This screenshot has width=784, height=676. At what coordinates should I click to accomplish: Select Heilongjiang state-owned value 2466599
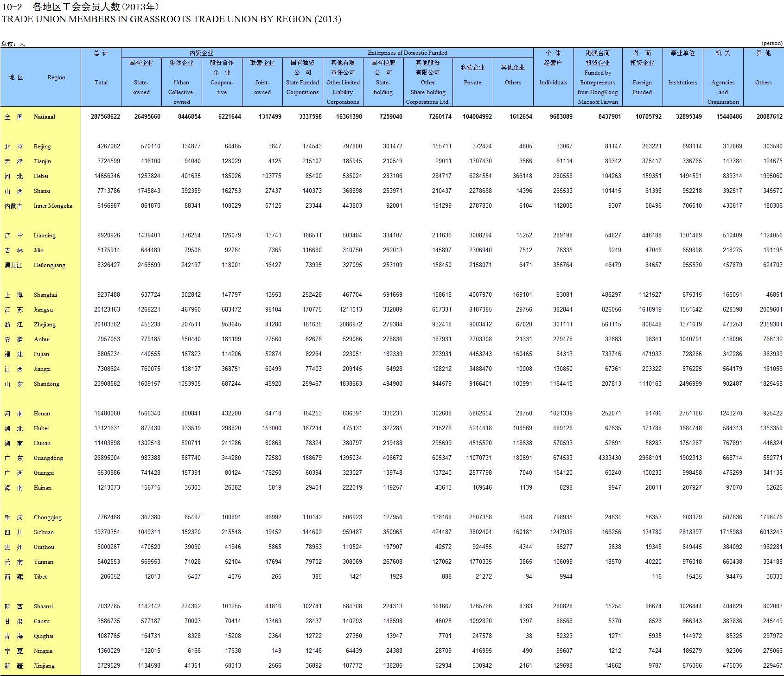pos(149,265)
